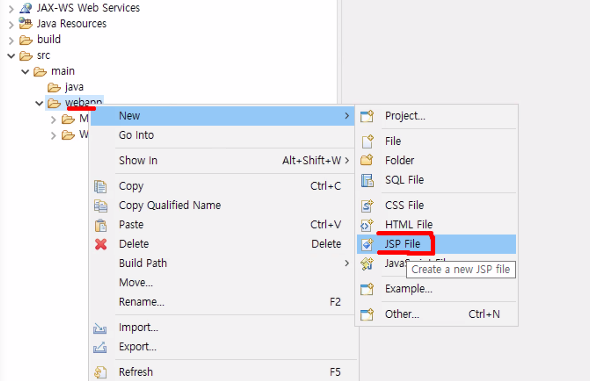Click the HTML File icon

point(367,225)
